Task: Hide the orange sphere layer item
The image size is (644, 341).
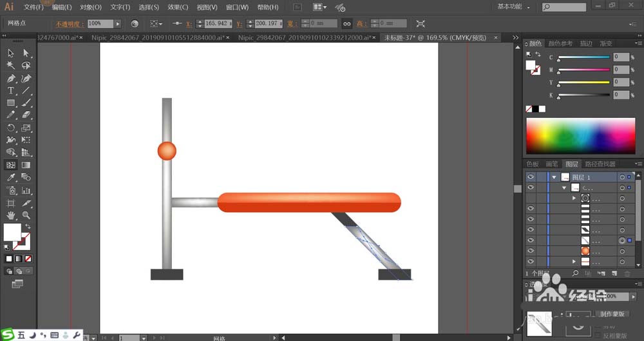Action: click(531, 251)
